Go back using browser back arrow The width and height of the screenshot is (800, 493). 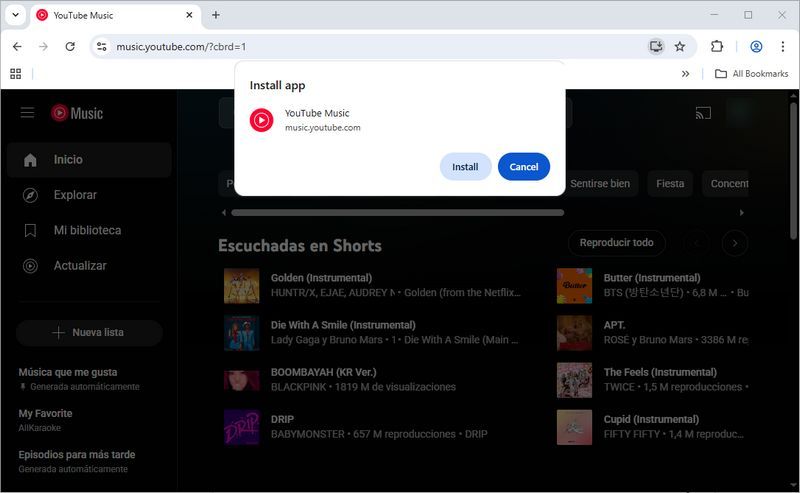click(x=17, y=46)
